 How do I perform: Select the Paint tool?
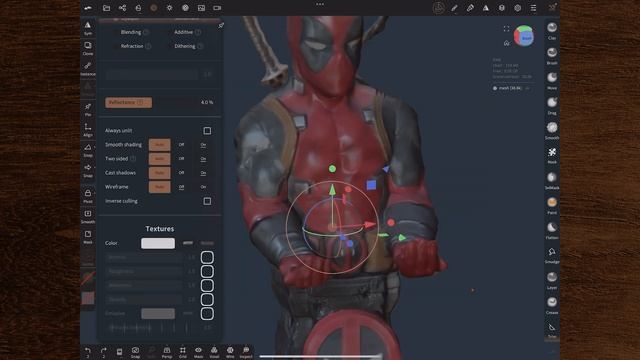pyautogui.click(x=552, y=206)
